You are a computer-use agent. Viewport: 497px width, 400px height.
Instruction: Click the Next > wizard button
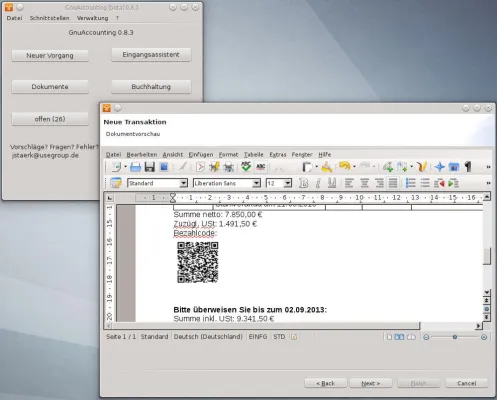[371, 383]
